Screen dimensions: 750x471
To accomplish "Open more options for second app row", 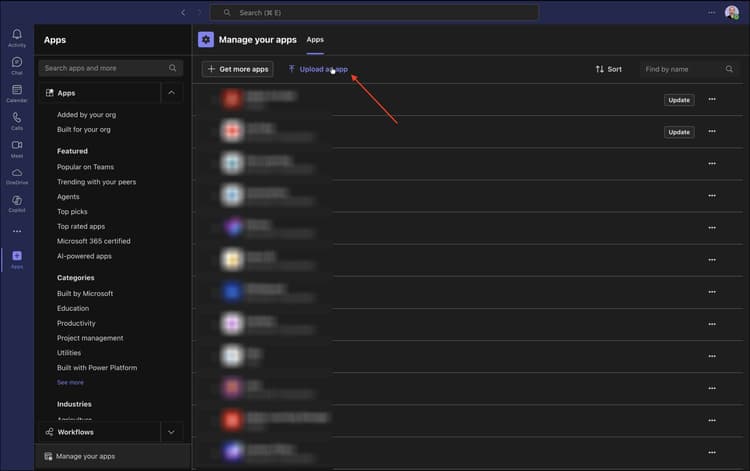I will point(712,131).
